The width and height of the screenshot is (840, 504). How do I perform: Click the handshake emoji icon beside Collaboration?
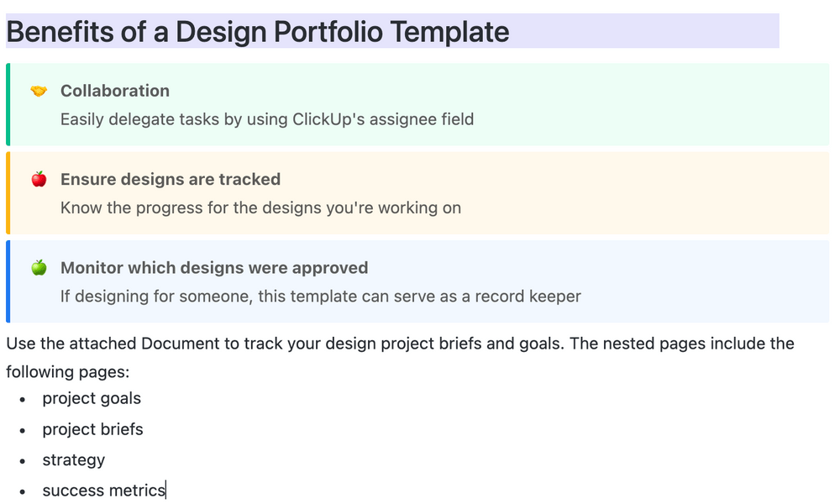[x=39, y=91]
